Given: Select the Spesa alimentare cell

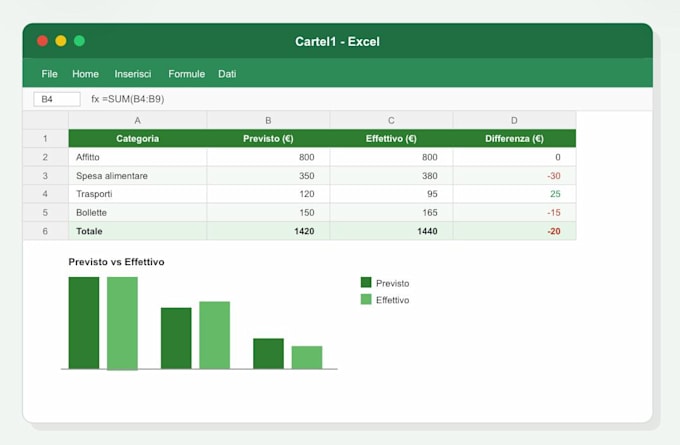Looking at the screenshot, I should (137, 176).
